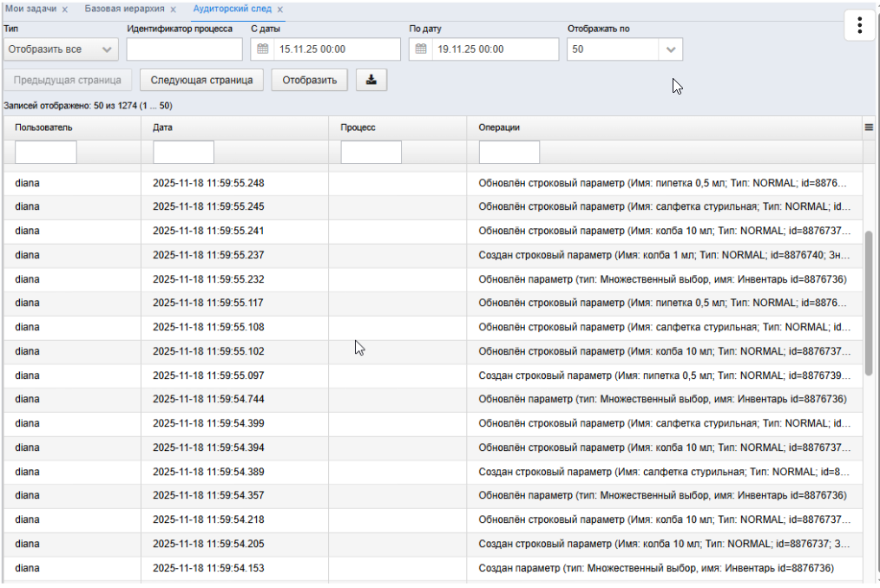Close the Базовая иерархия tab

173,10
